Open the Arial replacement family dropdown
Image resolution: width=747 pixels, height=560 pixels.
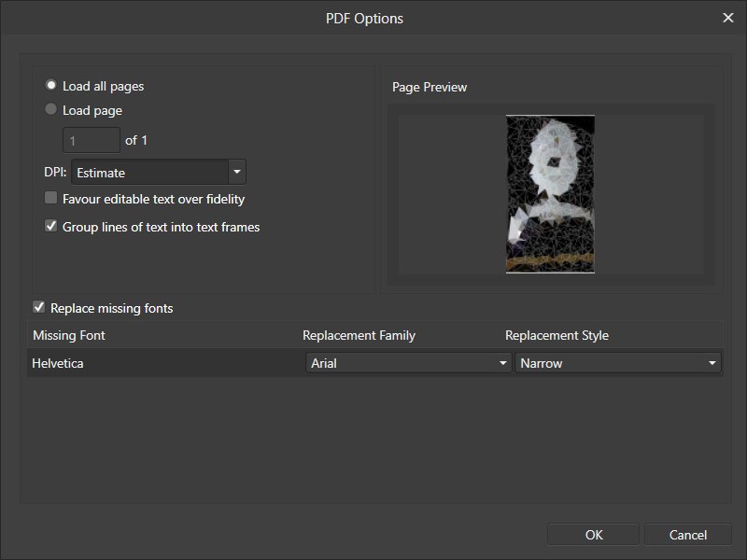pos(408,363)
